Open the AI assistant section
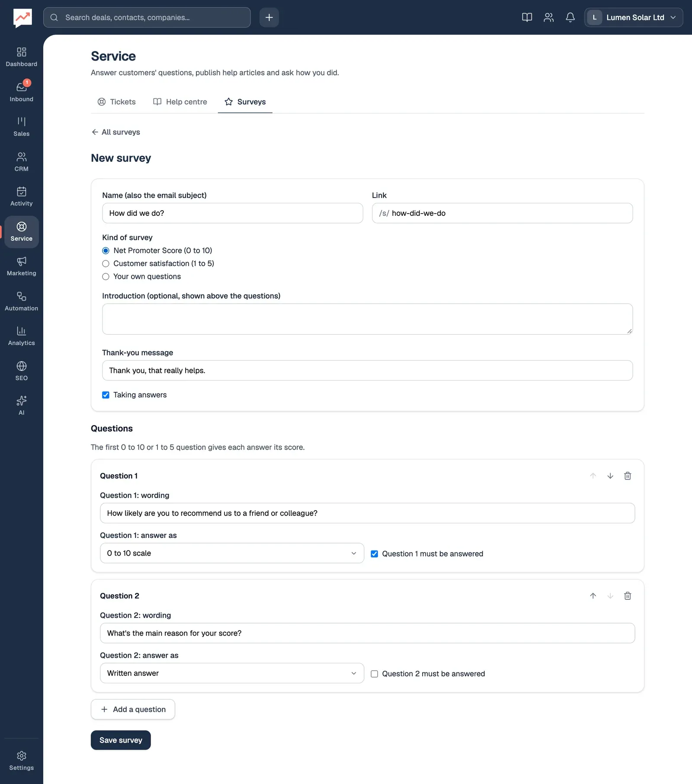 (21, 406)
